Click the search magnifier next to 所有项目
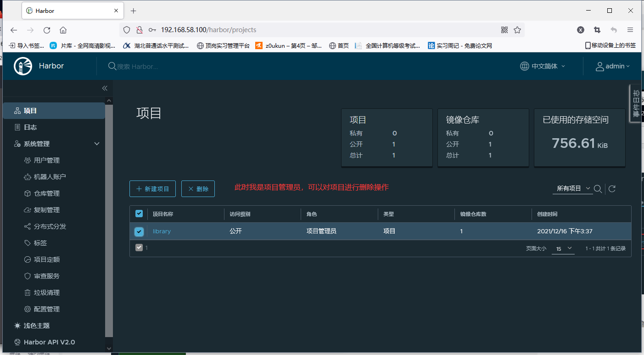The image size is (644, 355). click(x=598, y=188)
